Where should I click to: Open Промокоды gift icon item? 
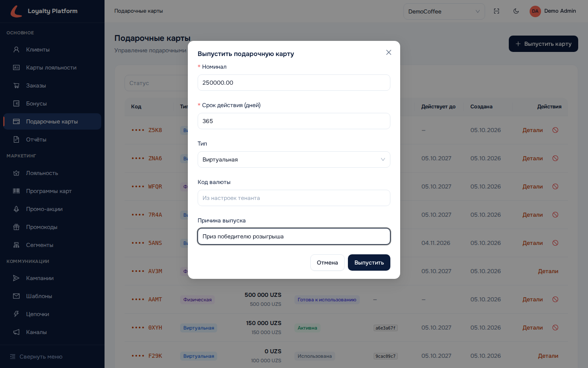16,227
